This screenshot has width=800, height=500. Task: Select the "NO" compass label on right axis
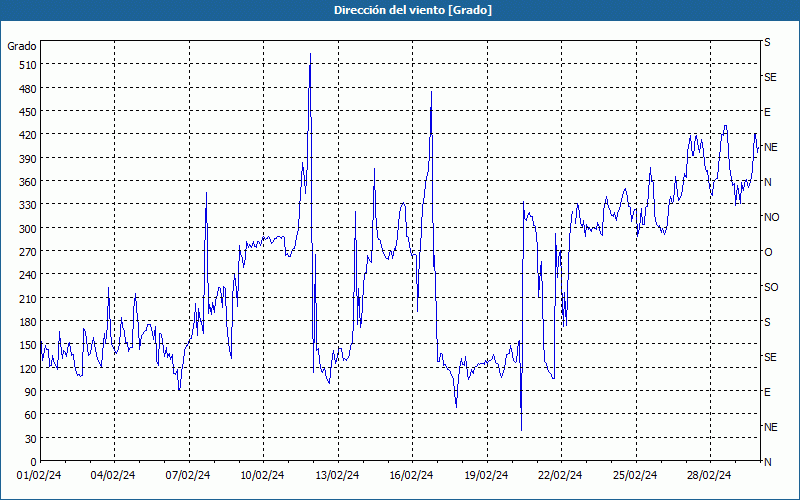point(771,217)
